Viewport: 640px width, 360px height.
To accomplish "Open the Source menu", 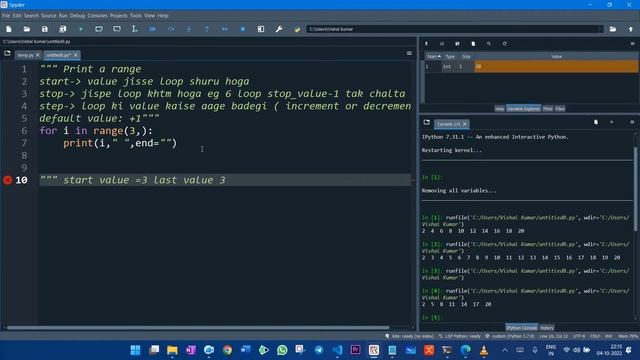I will coord(48,16).
